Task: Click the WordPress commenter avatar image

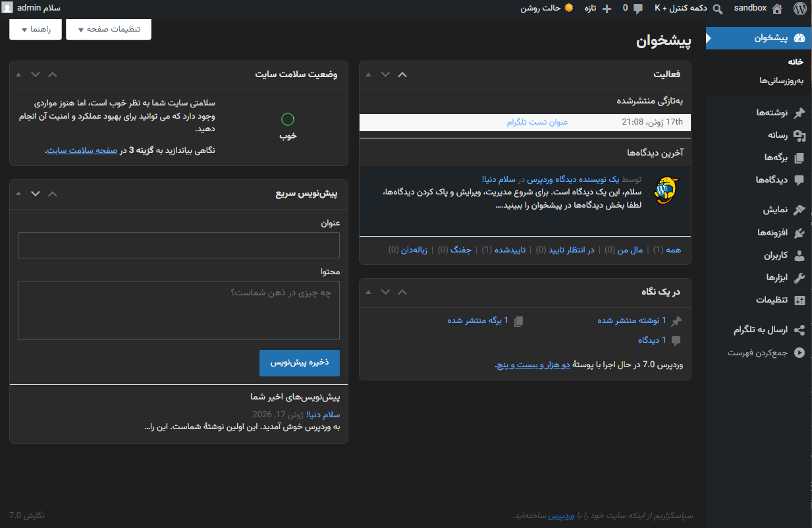Action: point(666,191)
